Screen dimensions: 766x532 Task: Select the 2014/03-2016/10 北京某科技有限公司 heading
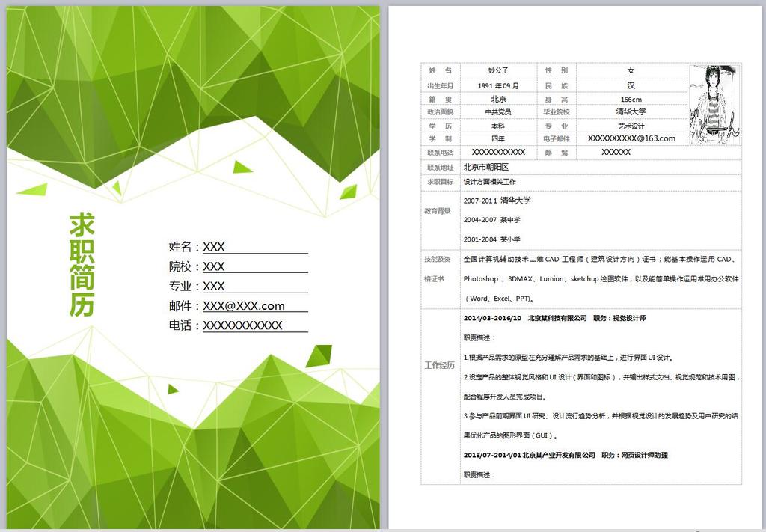(x=554, y=318)
